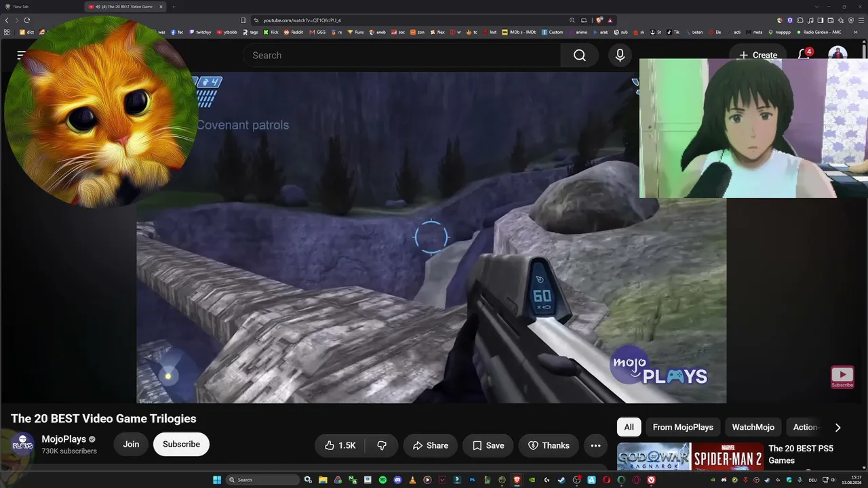
Task: Click the video title "The 20 BEST Video Game Trilogies"
Action: tap(104, 419)
